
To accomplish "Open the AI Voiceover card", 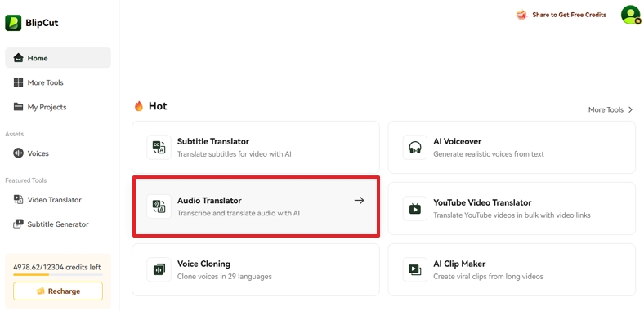I will coord(512,147).
